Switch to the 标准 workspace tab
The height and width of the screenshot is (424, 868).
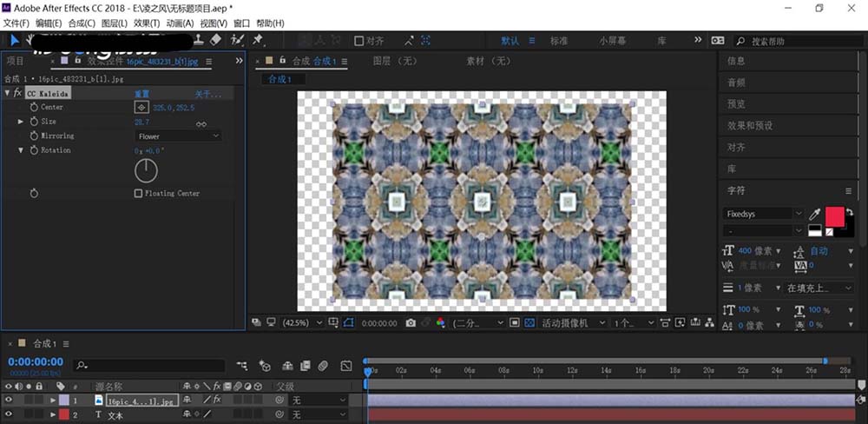point(559,41)
